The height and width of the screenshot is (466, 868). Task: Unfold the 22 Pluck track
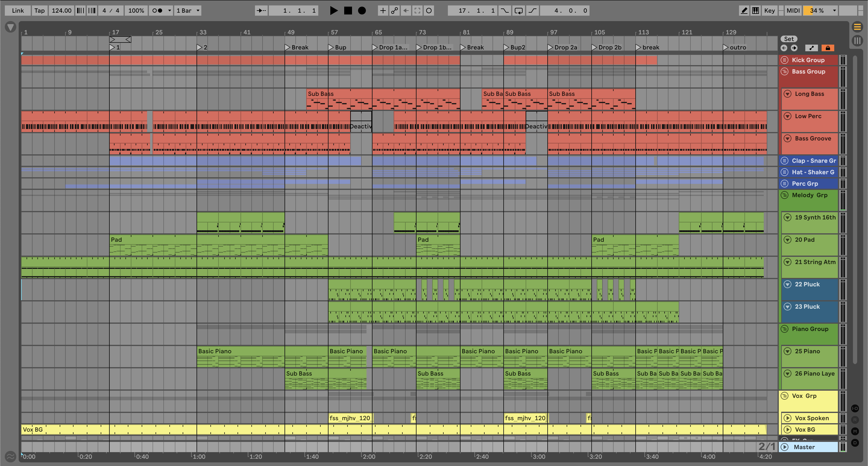(788, 284)
